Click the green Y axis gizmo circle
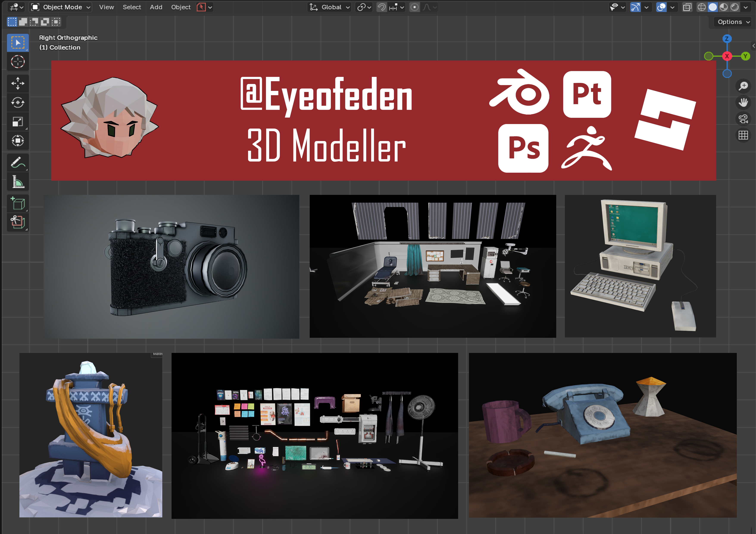 (x=745, y=56)
